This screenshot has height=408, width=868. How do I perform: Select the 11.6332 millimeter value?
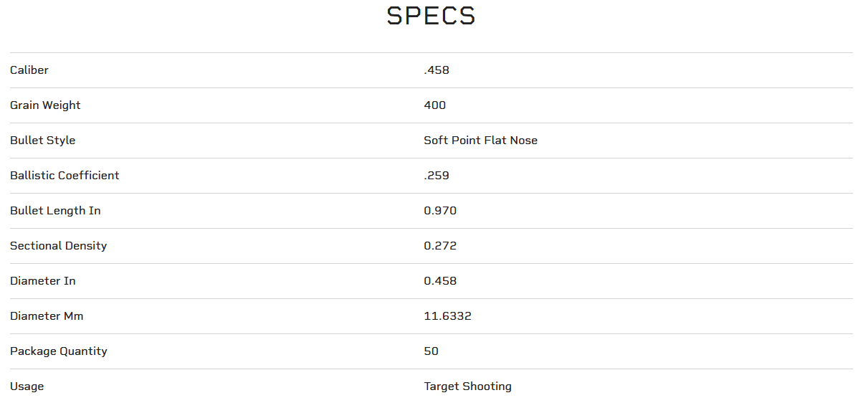pos(447,316)
